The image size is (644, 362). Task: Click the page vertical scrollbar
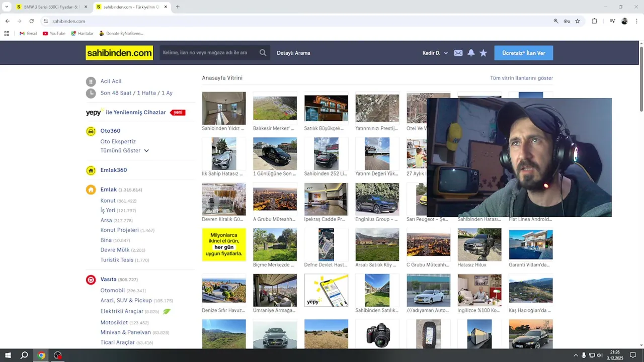click(x=641, y=78)
